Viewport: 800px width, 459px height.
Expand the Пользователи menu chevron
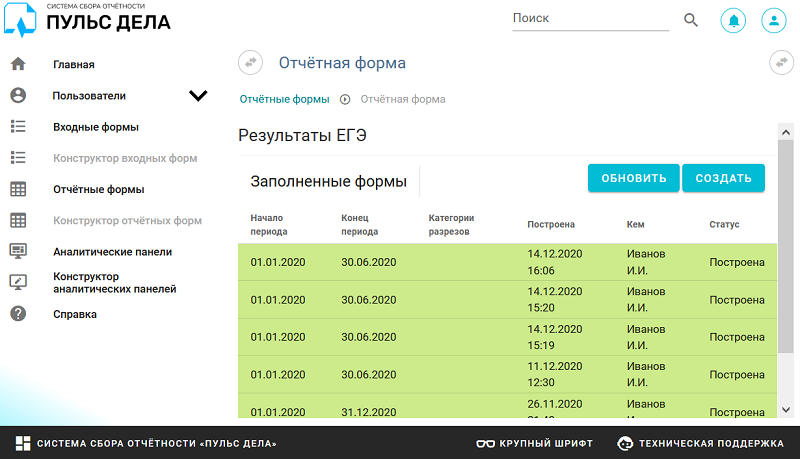coord(198,95)
